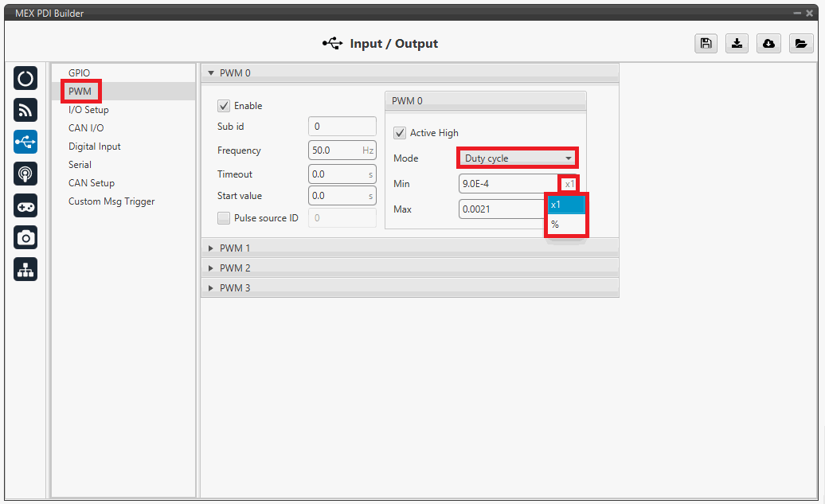Expand the PWM 1 section
The image size is (825, 504).
point(235,248)
